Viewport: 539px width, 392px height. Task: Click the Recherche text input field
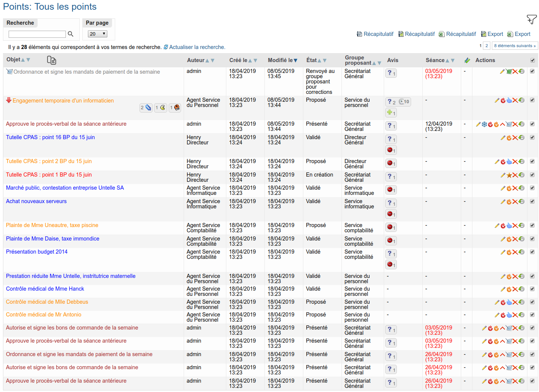(37, 34)
